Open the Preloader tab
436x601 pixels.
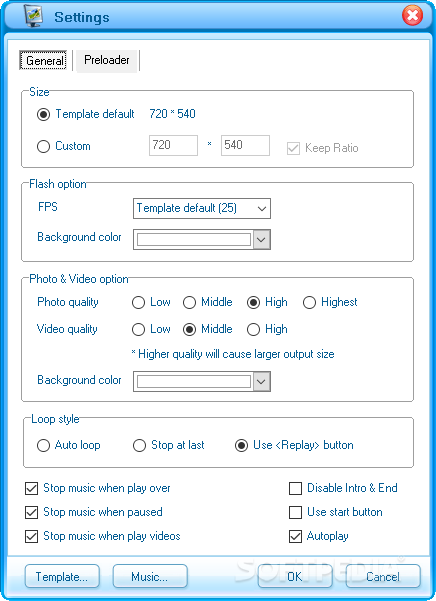pos(107,60)
